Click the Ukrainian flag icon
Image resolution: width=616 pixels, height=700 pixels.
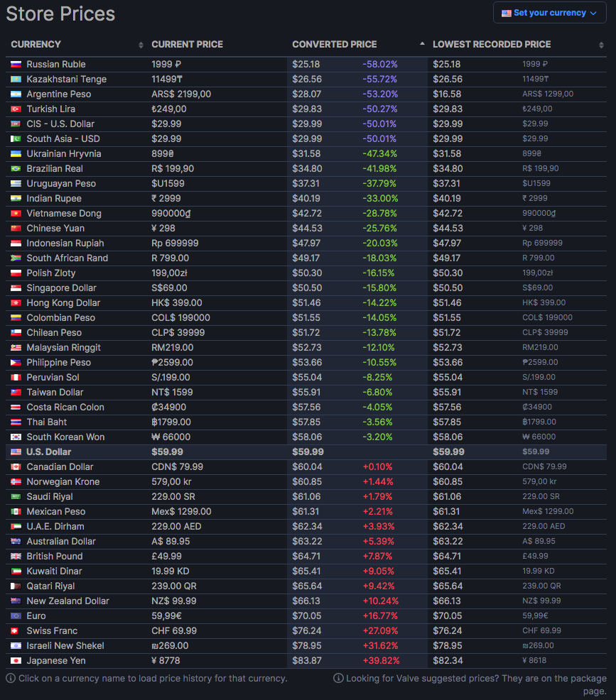pyautogui.click(x=16, y=153)
